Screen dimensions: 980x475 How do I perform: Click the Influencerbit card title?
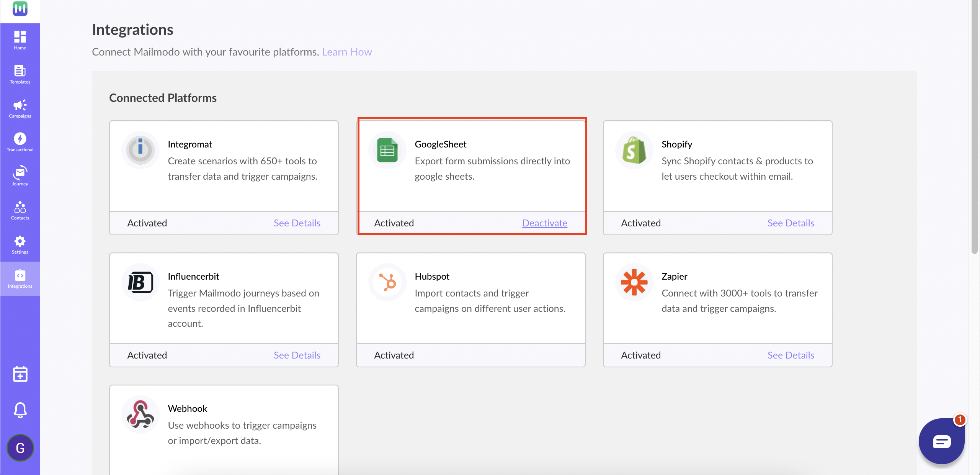coord(193,276)
